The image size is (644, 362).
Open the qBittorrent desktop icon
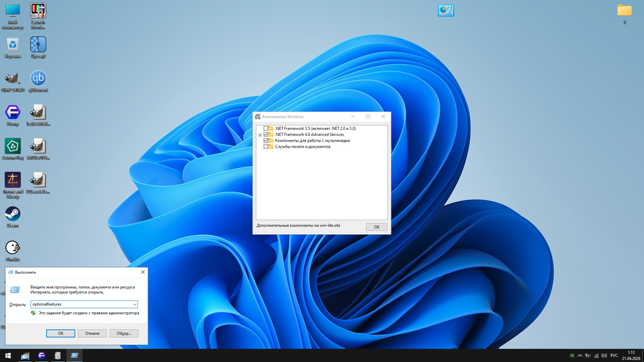click(x=37, y=79)
